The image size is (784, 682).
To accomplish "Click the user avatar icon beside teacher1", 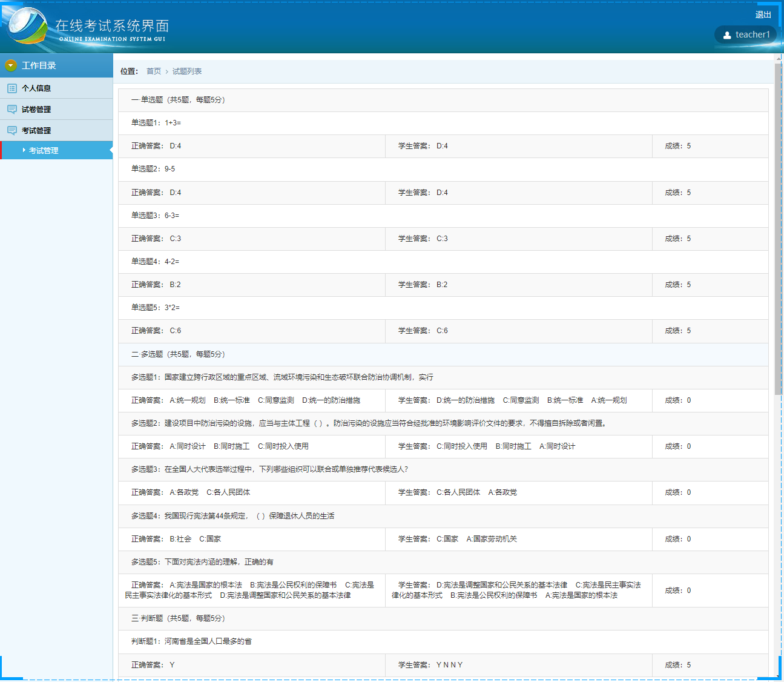I will (728, 35).
